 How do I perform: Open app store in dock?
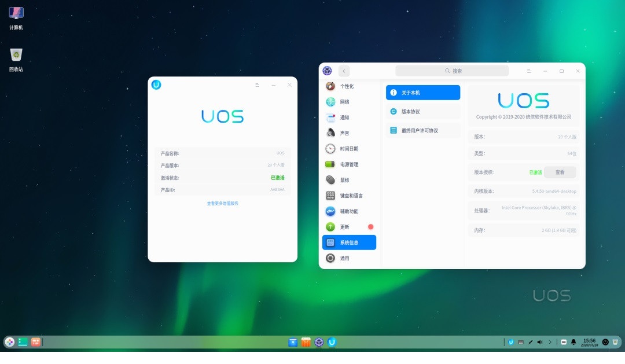pyautogui.click(x=306, y=342)
